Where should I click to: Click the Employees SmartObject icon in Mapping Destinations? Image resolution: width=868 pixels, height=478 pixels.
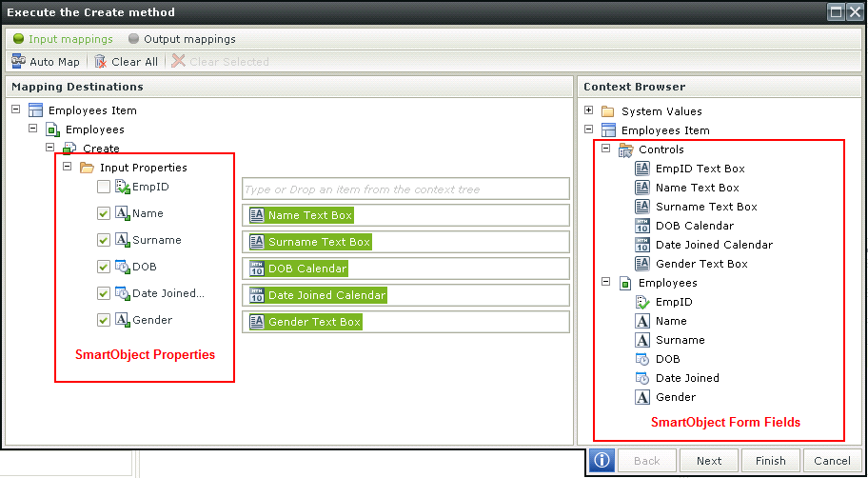coord(52,129)
